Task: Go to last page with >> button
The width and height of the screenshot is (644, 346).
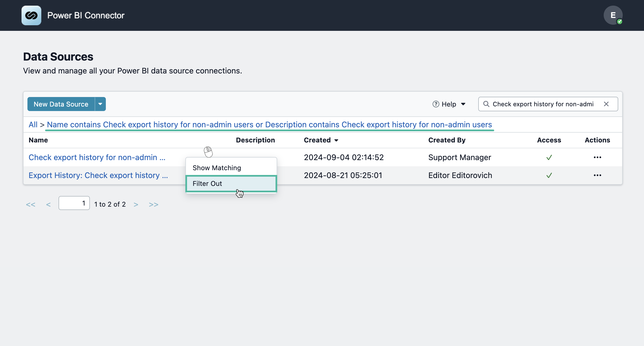Action: click(153, 204)
